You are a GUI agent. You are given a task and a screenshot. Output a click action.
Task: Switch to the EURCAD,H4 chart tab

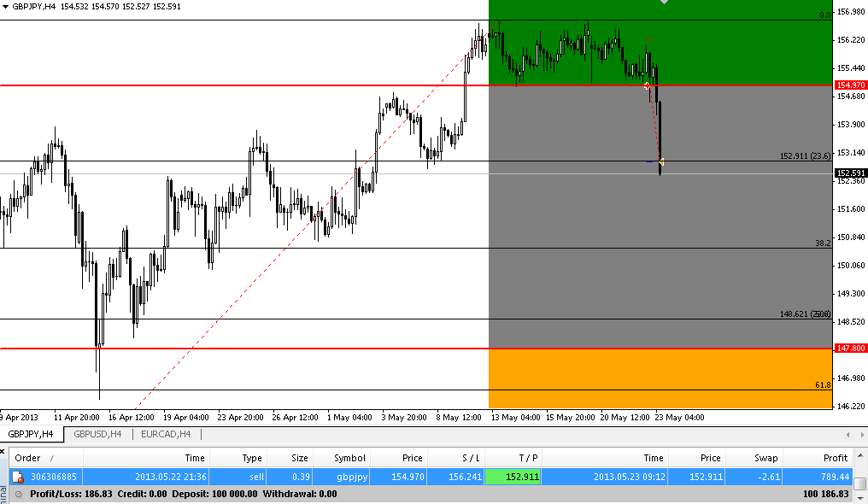click(166, 434)
